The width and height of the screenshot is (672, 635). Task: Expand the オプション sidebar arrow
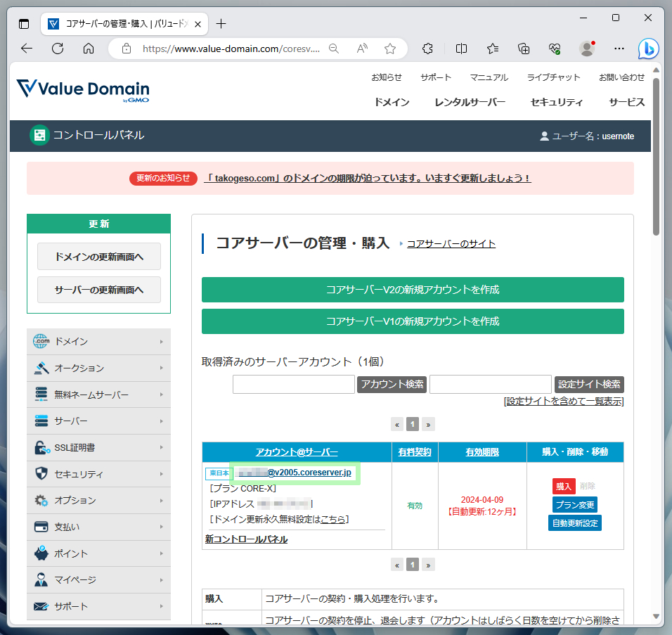click(162, 501)
